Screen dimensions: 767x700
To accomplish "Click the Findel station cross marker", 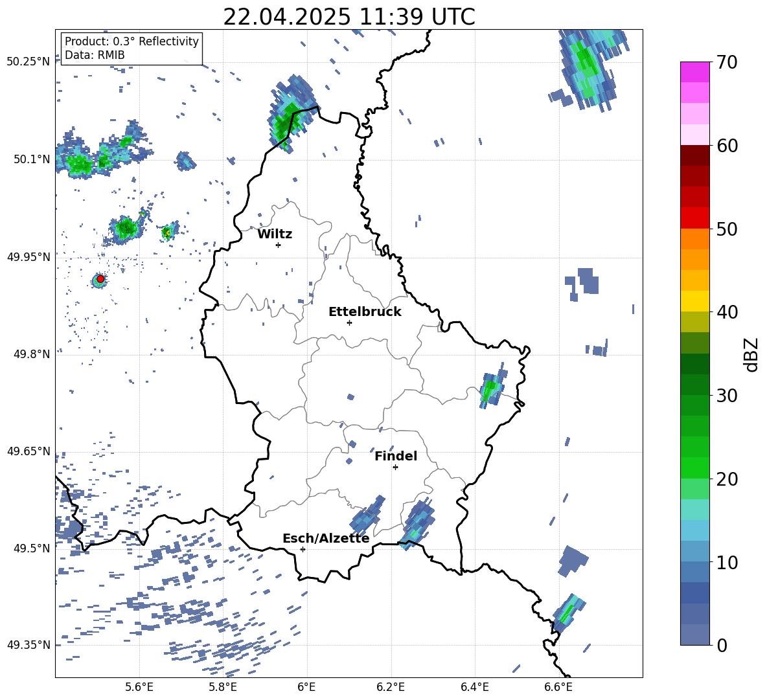I will [x=395, y=468].
